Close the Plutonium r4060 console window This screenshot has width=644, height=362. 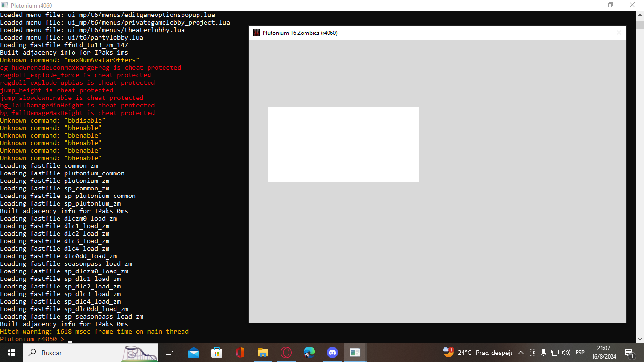coord(633,5)
